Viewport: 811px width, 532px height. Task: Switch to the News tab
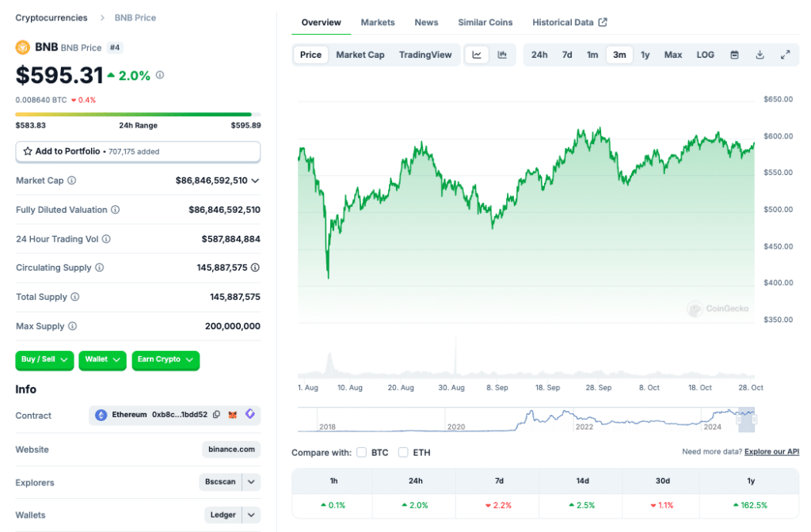click(x=426, y=22)
